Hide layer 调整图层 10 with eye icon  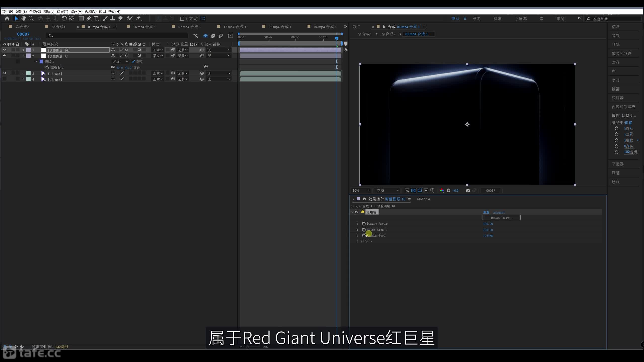coord(4,50)
